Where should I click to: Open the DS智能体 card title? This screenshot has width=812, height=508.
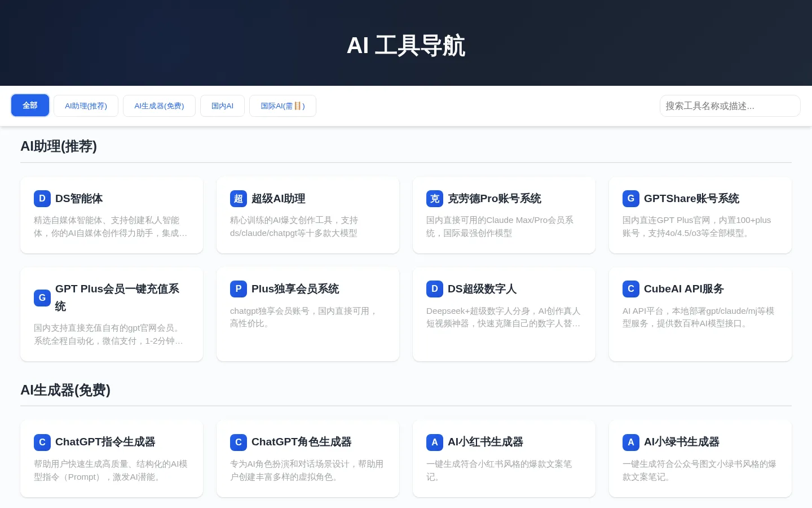pos(79,199)
